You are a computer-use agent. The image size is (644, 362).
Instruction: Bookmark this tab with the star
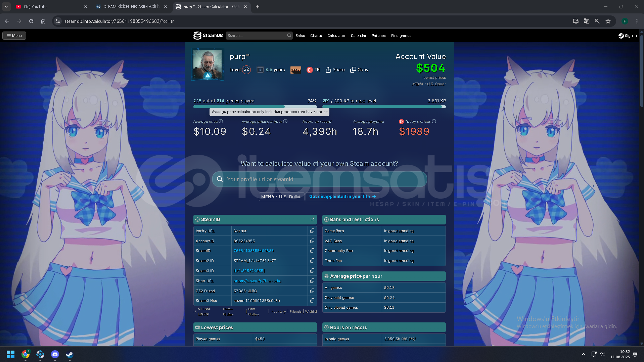pyautogui.click(x=608, y=21)
